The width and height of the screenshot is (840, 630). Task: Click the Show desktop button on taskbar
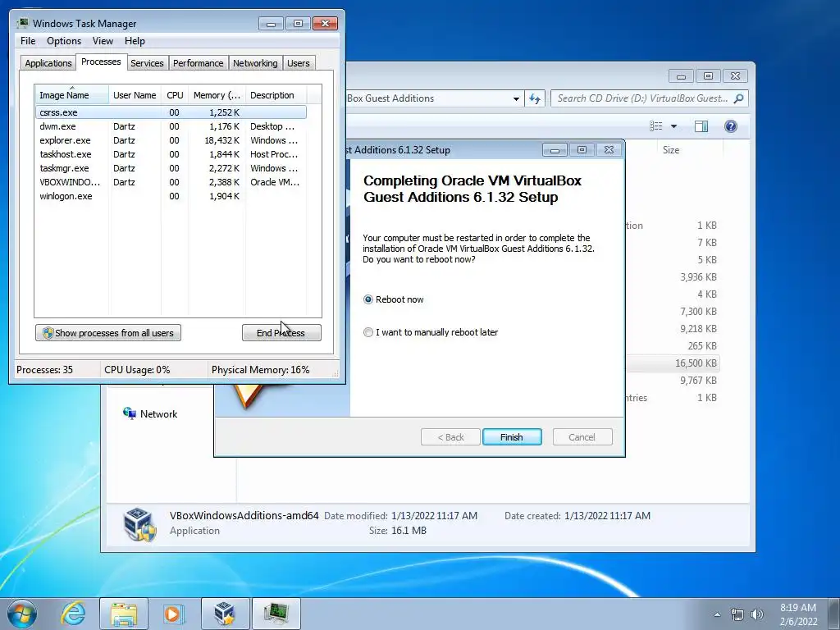coord(834,614)
